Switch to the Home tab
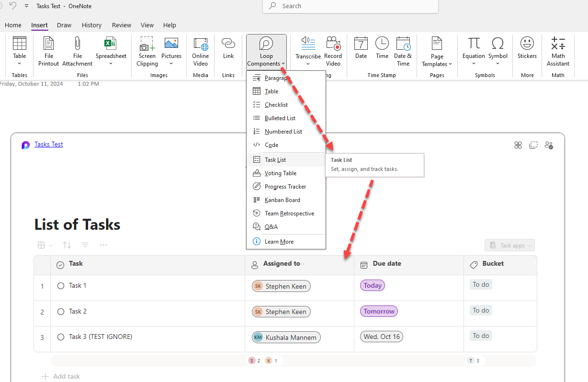Image resolution: width=588 pixels, height=382 pixels. 13,25
